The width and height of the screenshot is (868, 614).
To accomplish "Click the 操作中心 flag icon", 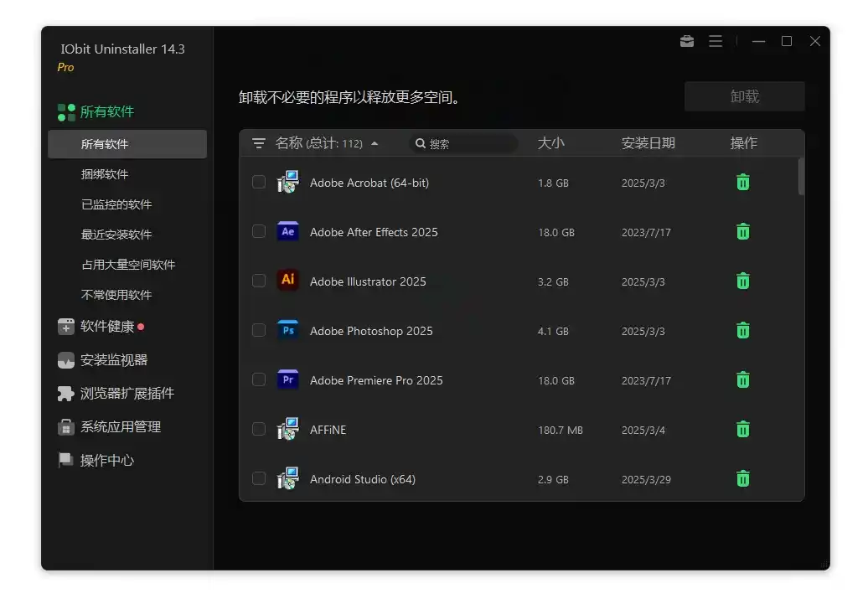I will tap(66, 460).
